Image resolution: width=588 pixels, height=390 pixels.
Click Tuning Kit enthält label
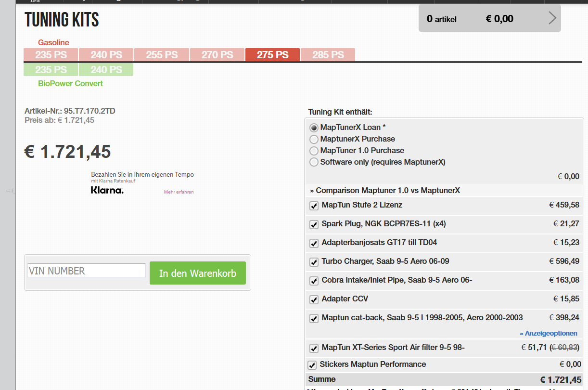(340, 112)
